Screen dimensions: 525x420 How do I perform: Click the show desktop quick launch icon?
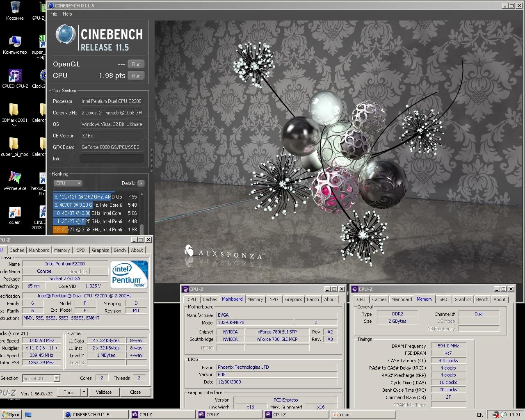[28, 415]
